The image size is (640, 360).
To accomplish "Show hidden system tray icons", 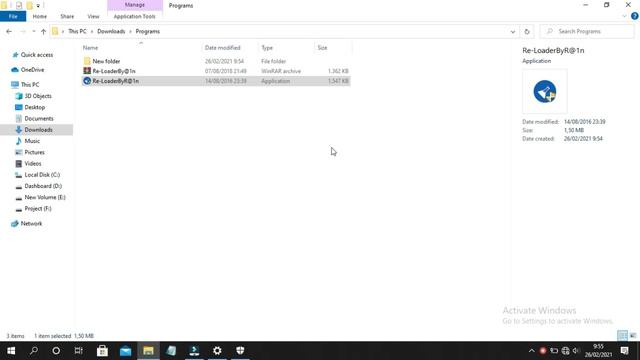I will click(x=531, y=351).
